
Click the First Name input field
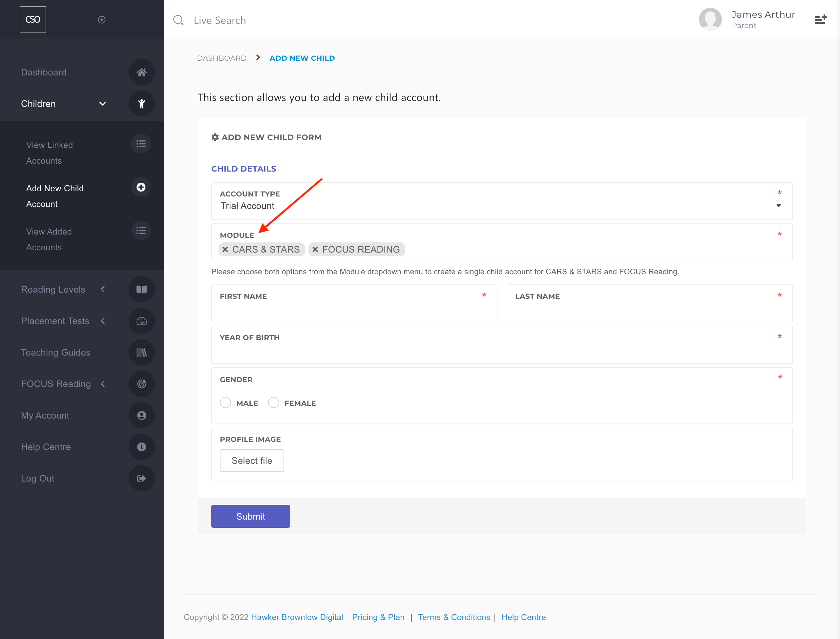pos(354,304)
